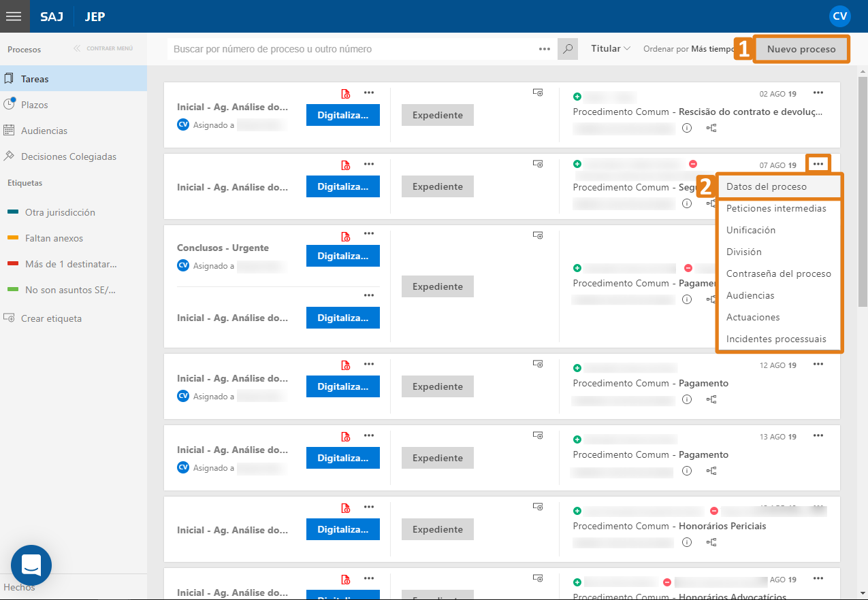Click add-tag icon on the first card
The width and height of the screenshot is (868, 600).
point(538,93)
